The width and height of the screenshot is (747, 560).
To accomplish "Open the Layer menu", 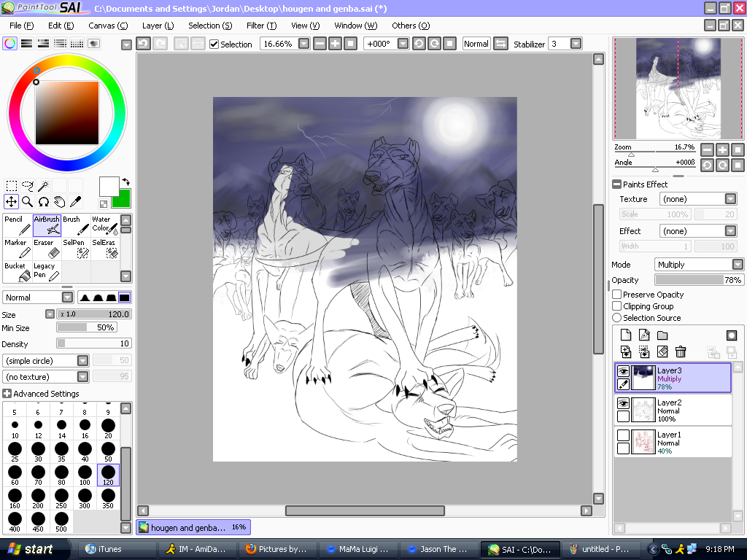I will 158,26.
